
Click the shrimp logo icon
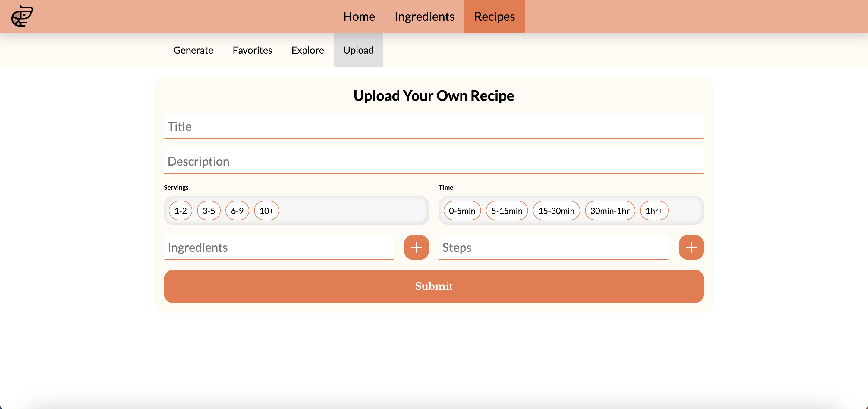[x=22, y=16]
